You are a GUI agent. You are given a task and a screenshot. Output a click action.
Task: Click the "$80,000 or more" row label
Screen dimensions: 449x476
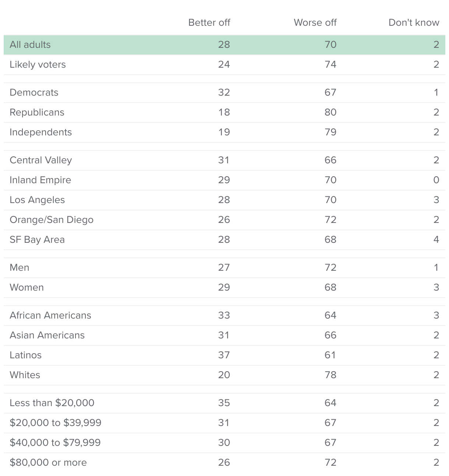click(48, 462)
